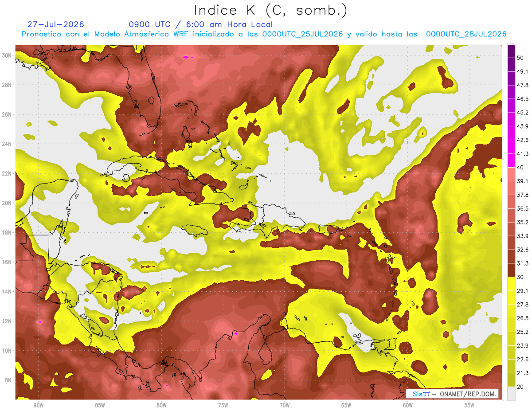Click the latitude axis label '20N'
The image size is (532, 411).
(x=7, y=203)
